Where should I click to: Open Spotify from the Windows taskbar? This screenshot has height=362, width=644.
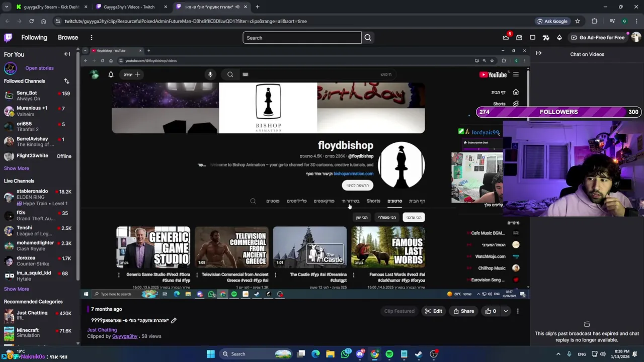tap(389, 354)
